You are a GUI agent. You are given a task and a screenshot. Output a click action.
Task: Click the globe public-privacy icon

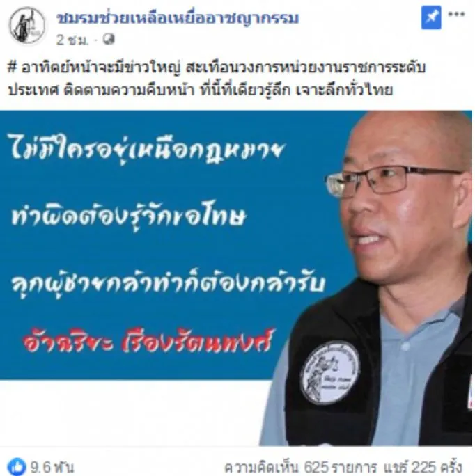pos(109,40)
